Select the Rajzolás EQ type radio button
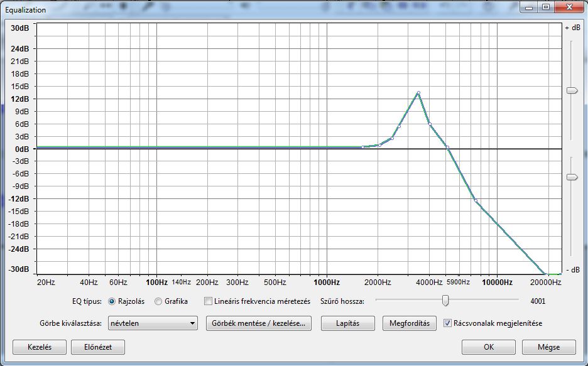Screen dimensions: 588x366 coord(112,301)
